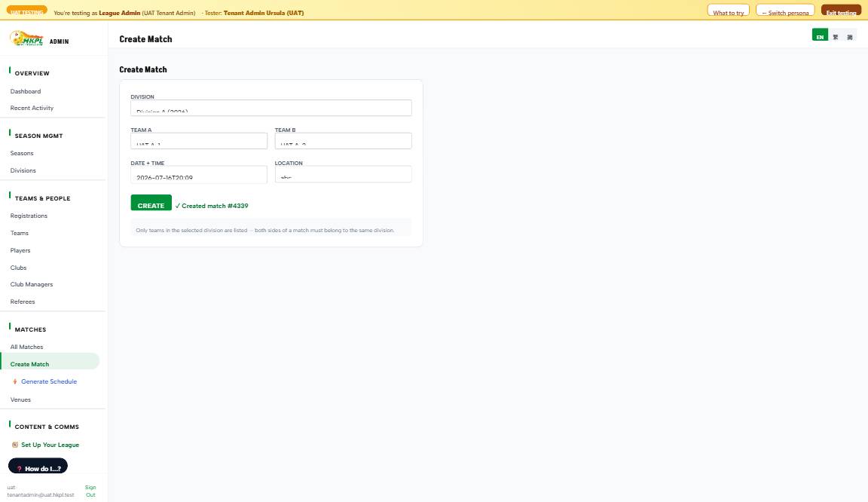Click the OVERVIEW section heading

pyautogui.click(x=32, y=73)
